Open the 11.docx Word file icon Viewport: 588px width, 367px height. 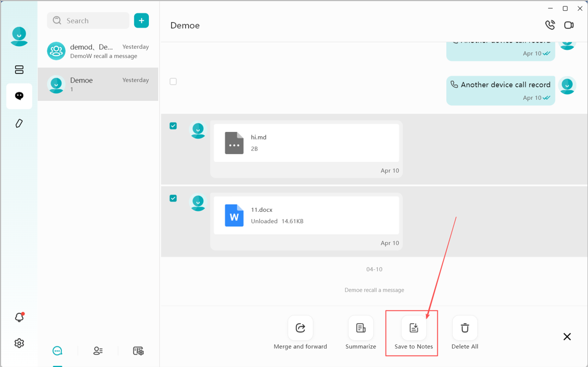point(234,216)
